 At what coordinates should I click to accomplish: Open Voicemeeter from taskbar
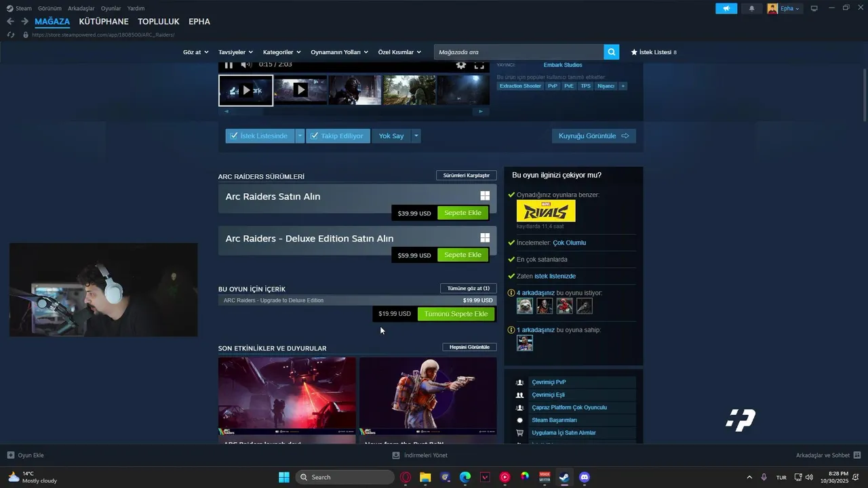(545, 477)
